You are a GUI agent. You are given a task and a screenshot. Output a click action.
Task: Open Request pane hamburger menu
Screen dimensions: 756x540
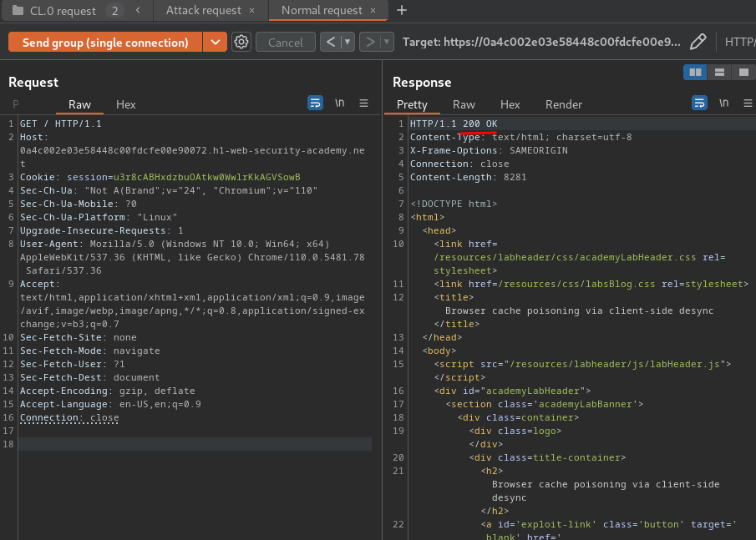pyautogui.click(x=364, y=103)
